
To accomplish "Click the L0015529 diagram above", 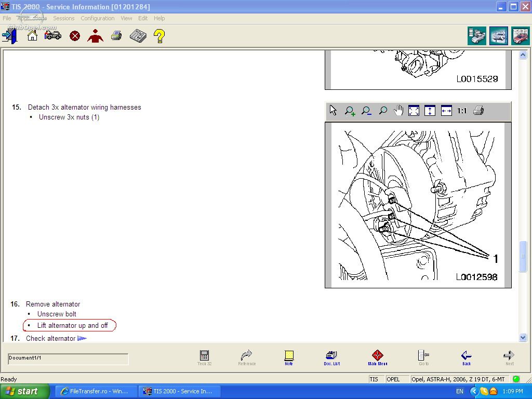I will (418, 70).
